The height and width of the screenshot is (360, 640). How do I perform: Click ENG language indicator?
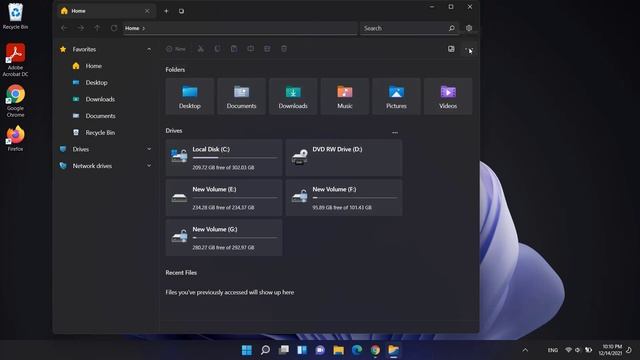(x=553, y=350)
